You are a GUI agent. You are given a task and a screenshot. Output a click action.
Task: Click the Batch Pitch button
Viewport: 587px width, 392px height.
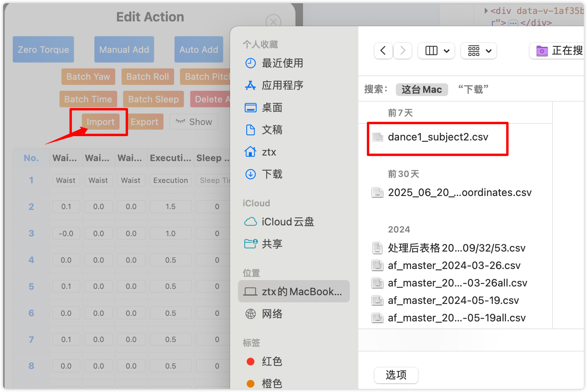[205, 77]
